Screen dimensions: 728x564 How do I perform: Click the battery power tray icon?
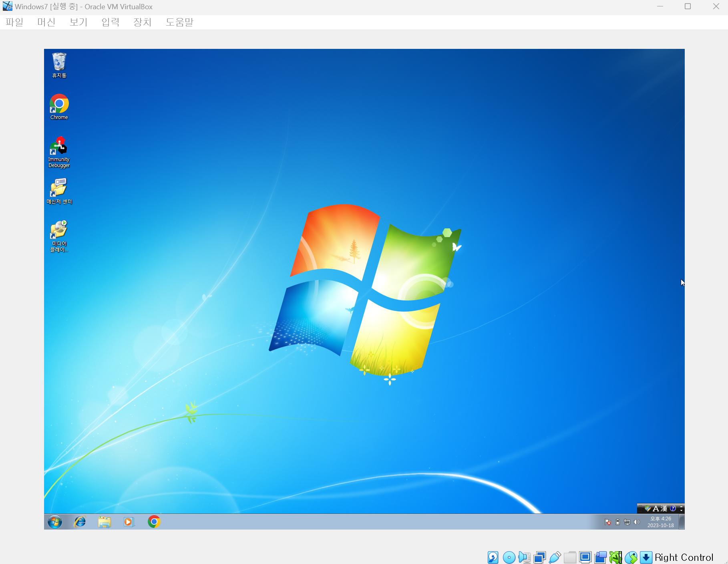pyautogui.click(x=617, y=522)
